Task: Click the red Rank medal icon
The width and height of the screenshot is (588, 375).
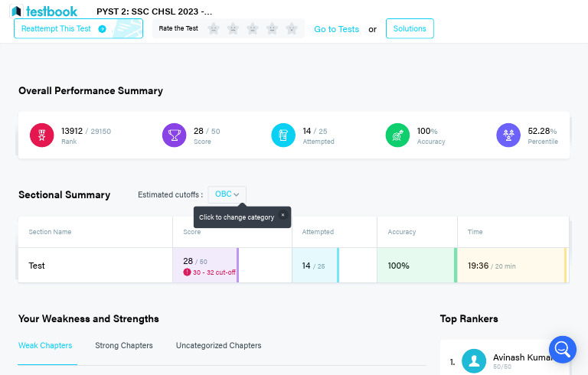Action: coord(42,135)
